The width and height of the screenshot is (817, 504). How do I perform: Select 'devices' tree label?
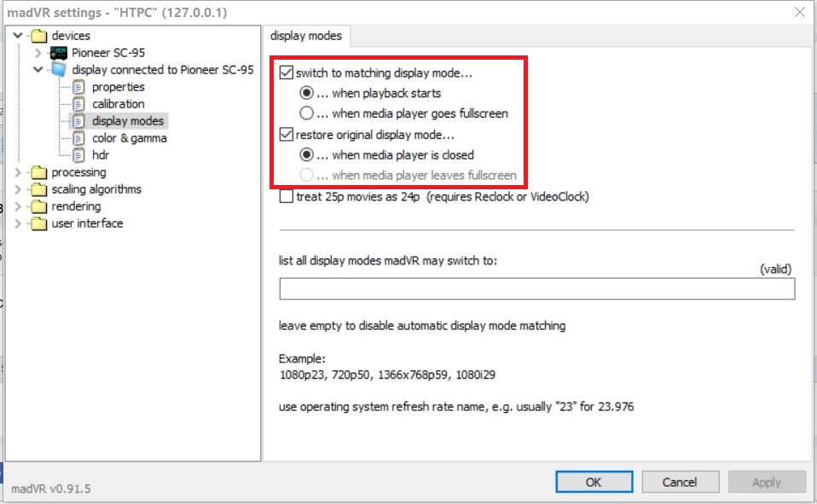[71, 36]
